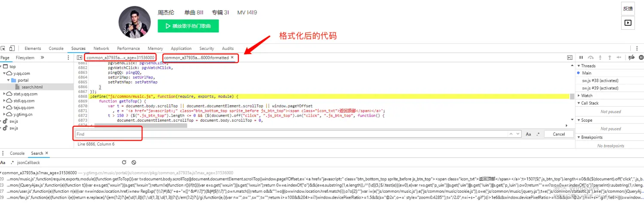Click the video play icon on webpage
Screen dimensions: 644x206
pos(628,23)
